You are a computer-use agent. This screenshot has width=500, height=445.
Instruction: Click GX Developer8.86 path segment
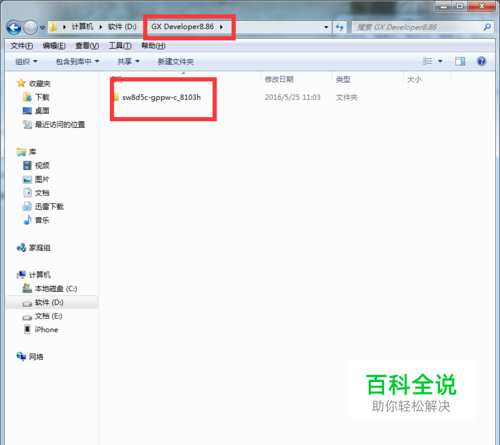click(x=182, y=27)
